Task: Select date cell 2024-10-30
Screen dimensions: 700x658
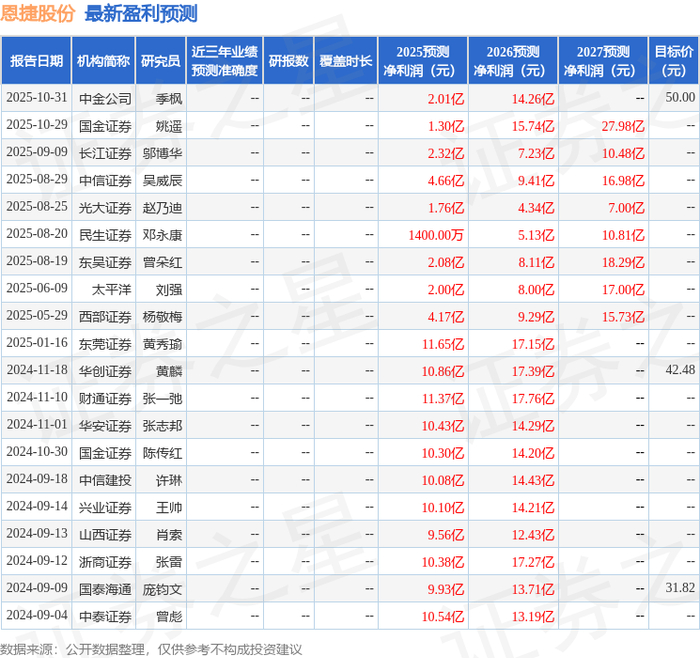Action: 37,452
